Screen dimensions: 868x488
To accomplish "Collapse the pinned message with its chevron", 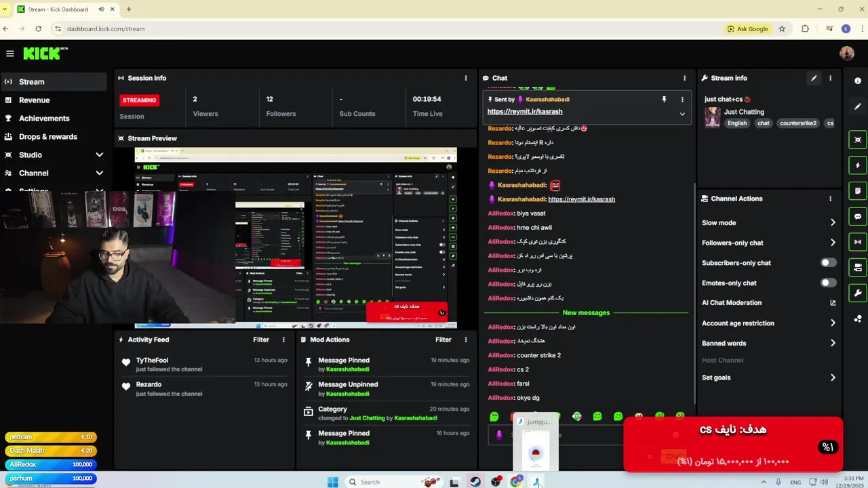I will pos(682,114).
